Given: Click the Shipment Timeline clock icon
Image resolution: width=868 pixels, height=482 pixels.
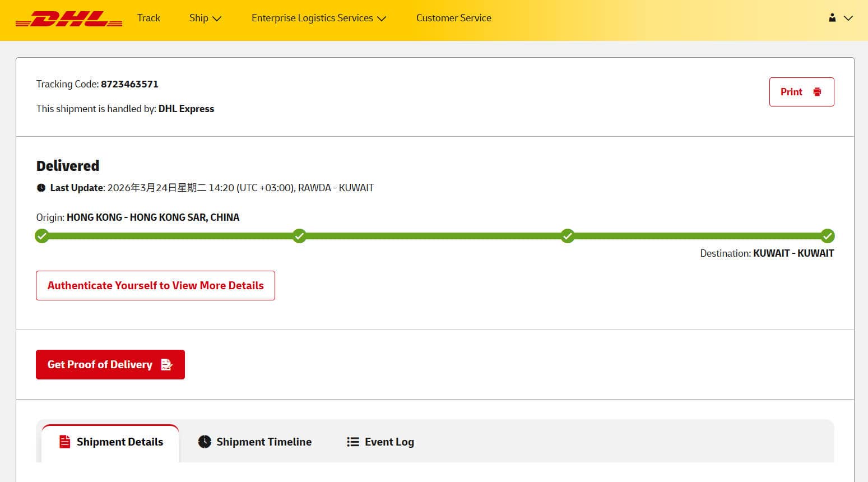Looking at the screenshot, I should click(205, 442).
